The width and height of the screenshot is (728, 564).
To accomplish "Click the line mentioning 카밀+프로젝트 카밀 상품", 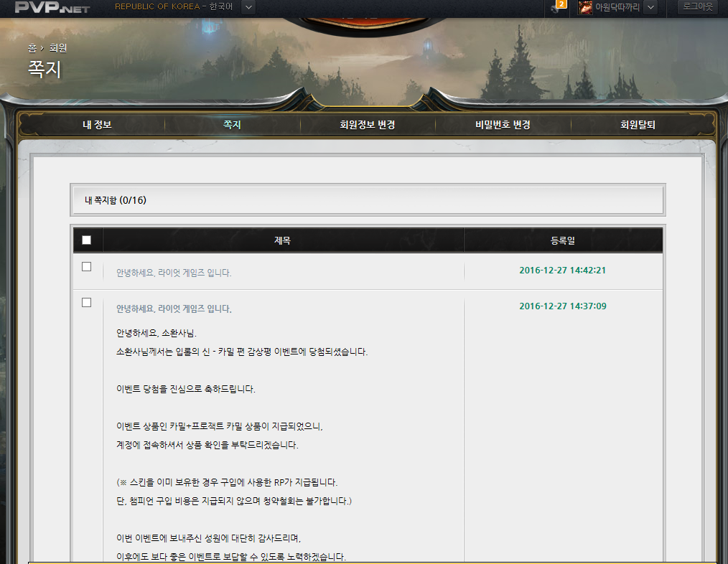I will click(220, 426).
